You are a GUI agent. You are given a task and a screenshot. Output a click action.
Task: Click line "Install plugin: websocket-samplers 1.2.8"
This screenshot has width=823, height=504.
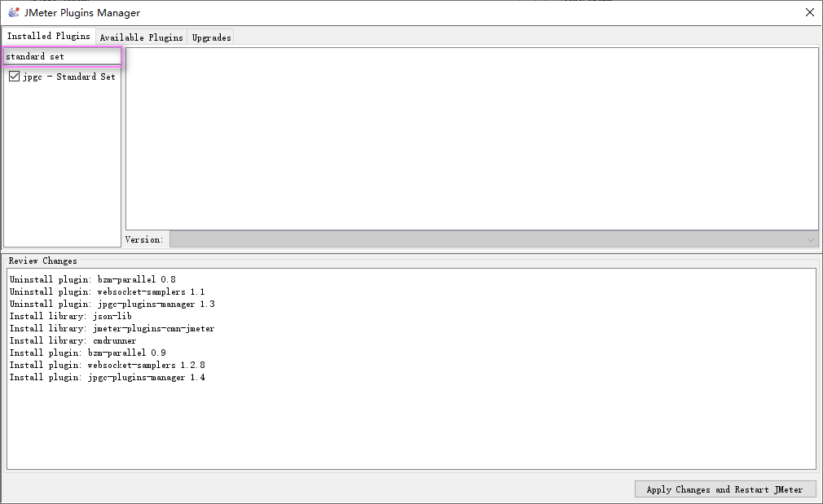(107, 365)
